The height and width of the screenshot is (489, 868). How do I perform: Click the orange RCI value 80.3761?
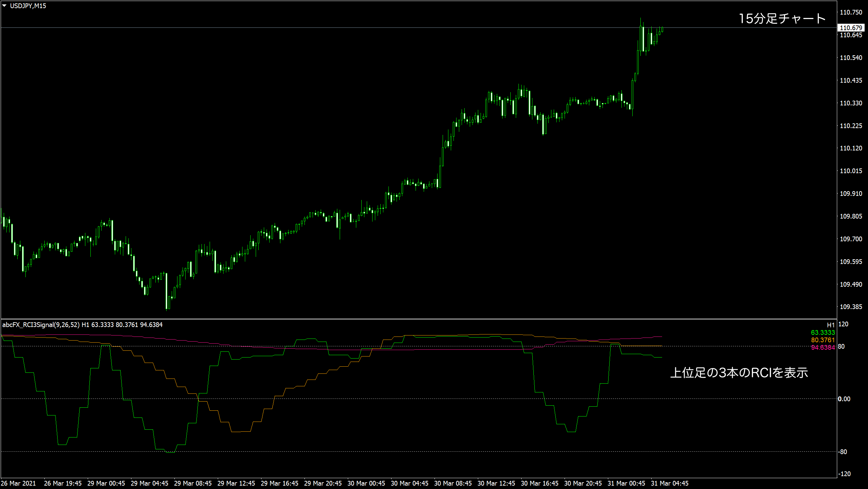tap(823, 340)
